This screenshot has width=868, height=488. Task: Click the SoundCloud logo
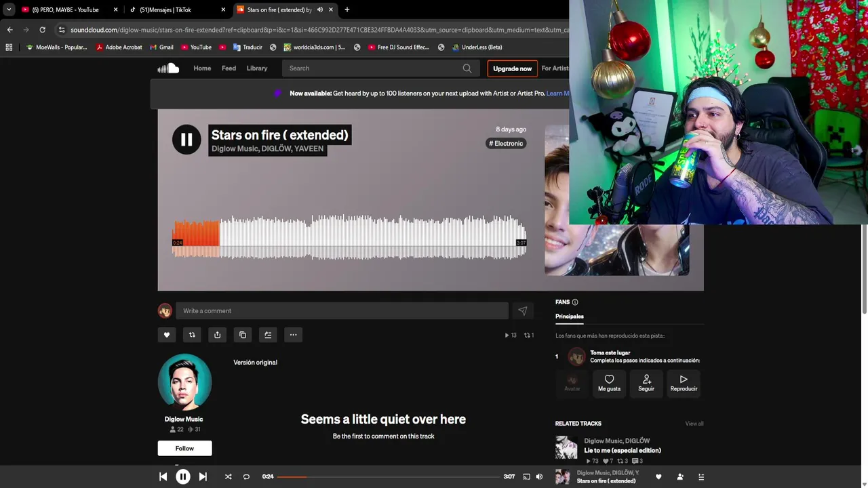[168, 68]
